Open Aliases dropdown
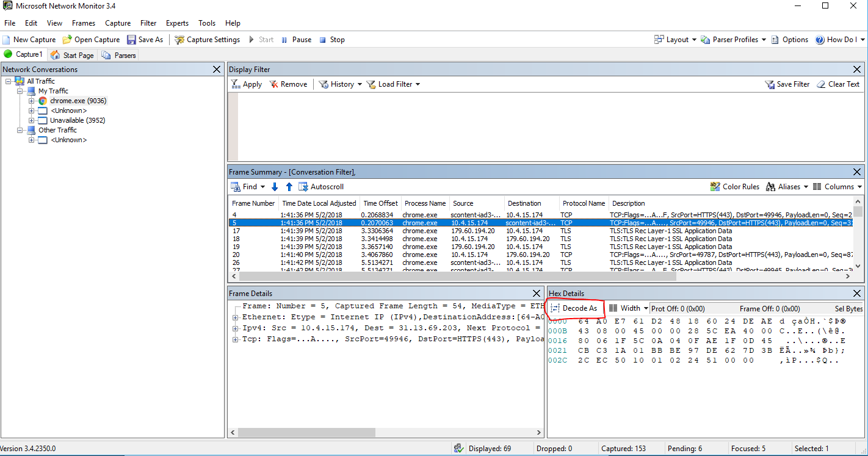868x456 pixels. pos(787,187)
